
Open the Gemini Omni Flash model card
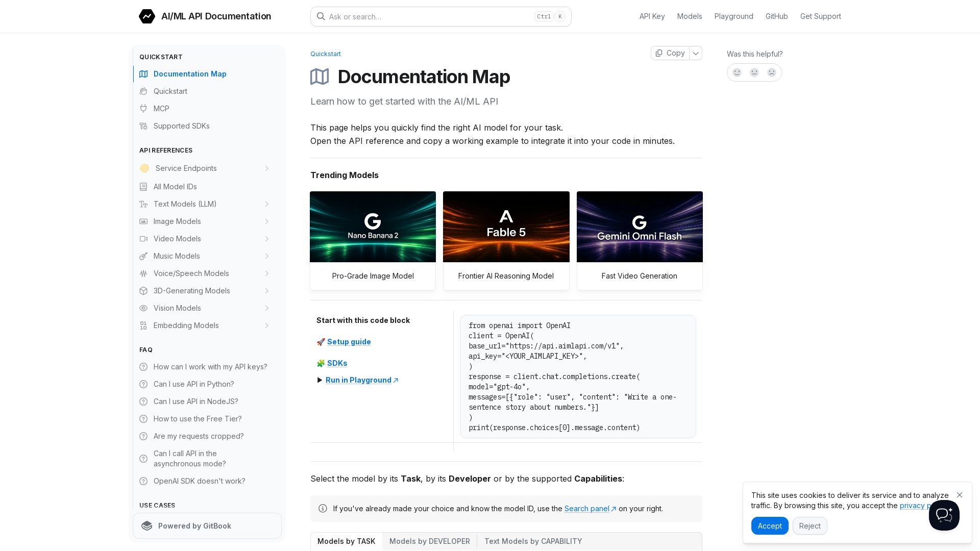pyautogui.click(x=640, y=241)
